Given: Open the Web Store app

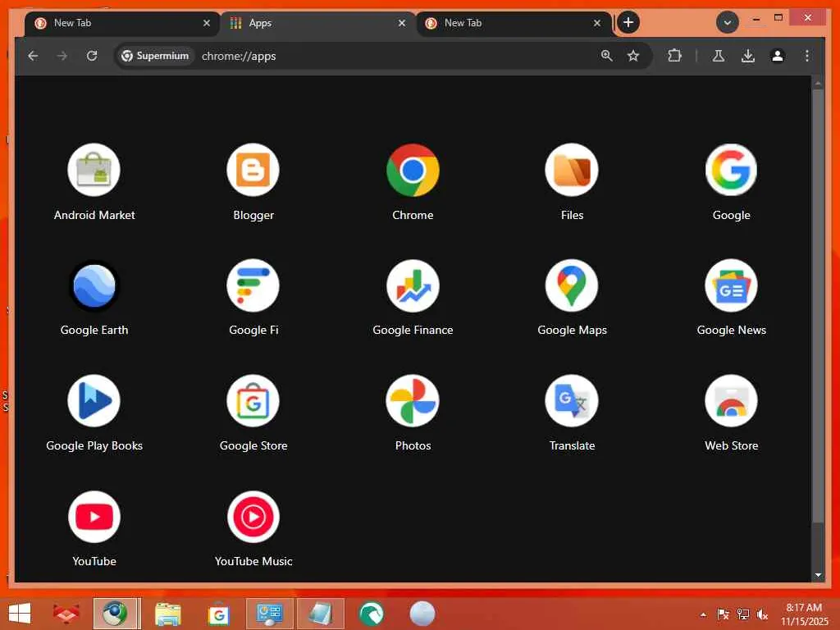Looking at the screenshot, I should click(731, 400).
